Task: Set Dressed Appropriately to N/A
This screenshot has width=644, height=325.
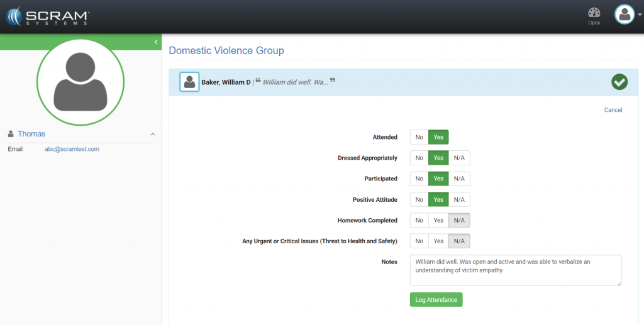Action: (x=459, y=158)
